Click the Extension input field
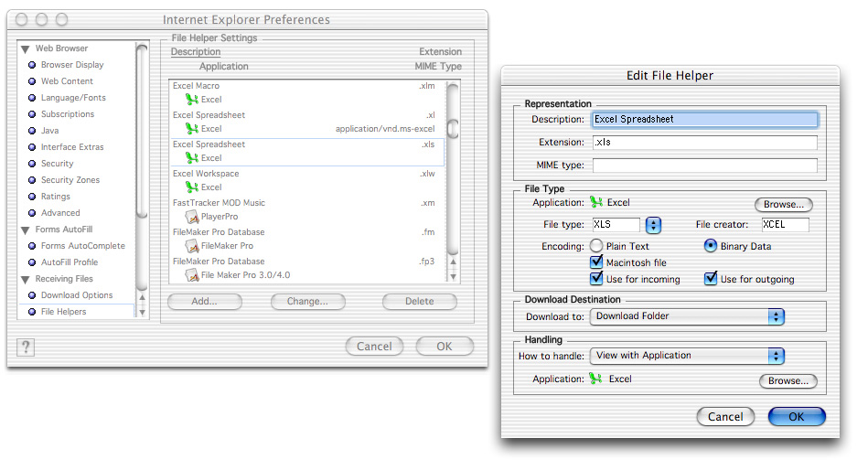Viewport: 868px width, 470px height. [705, 143]
